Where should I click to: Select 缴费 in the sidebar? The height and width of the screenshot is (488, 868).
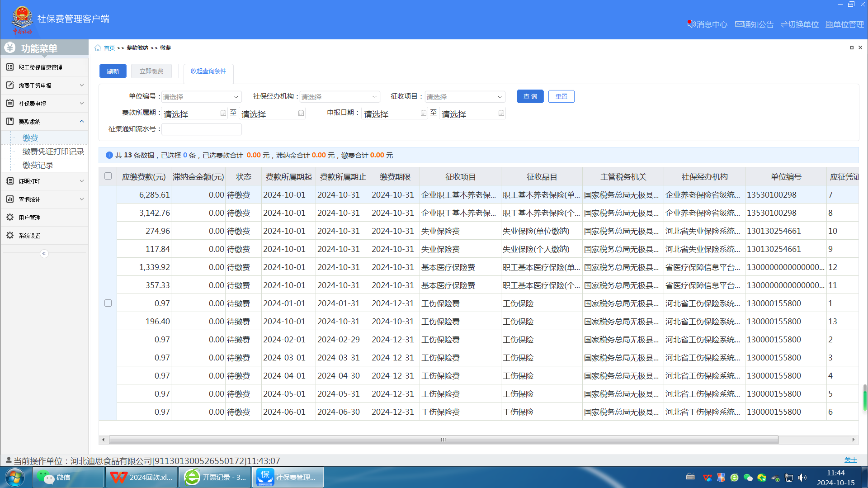coord(30,138)
